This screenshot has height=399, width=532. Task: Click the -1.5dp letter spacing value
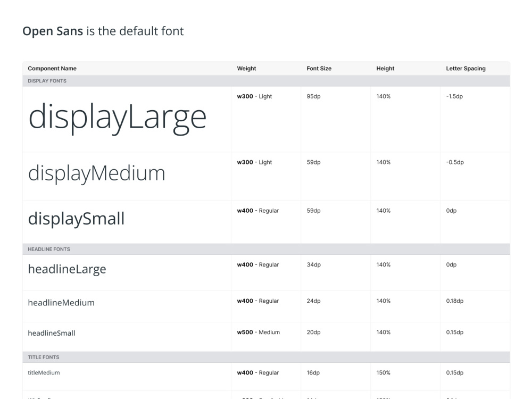454,96
